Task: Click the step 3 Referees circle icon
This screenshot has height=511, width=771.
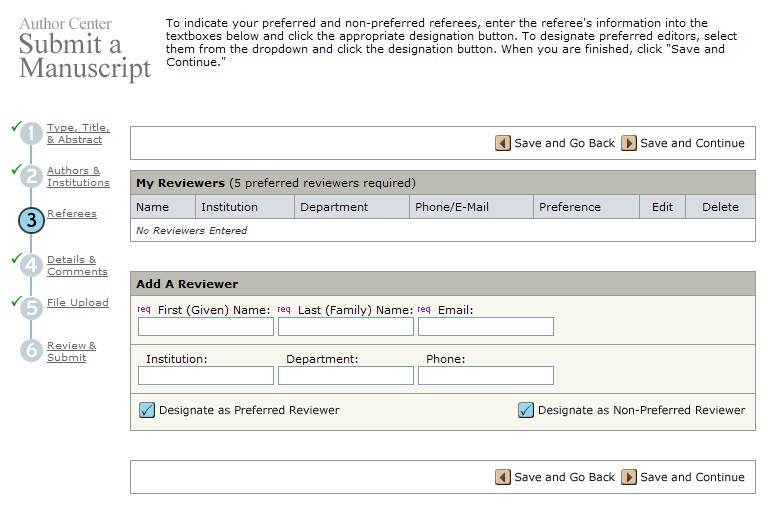Action: pyautogui.click(x=32, y=220)
